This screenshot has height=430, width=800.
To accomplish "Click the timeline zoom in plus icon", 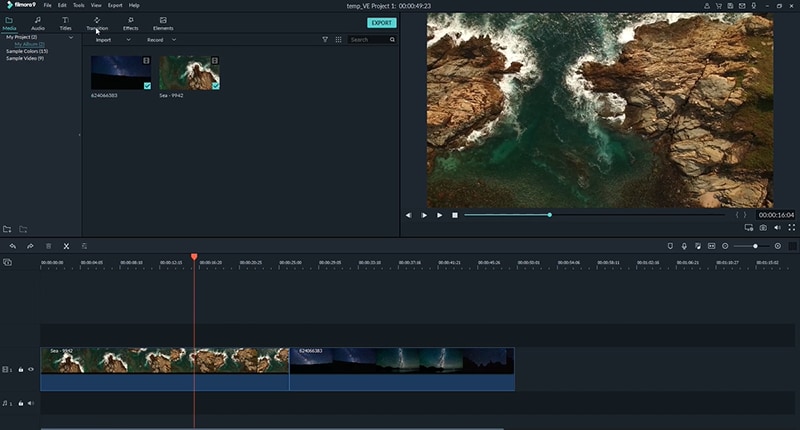I will tap(778, 246).
